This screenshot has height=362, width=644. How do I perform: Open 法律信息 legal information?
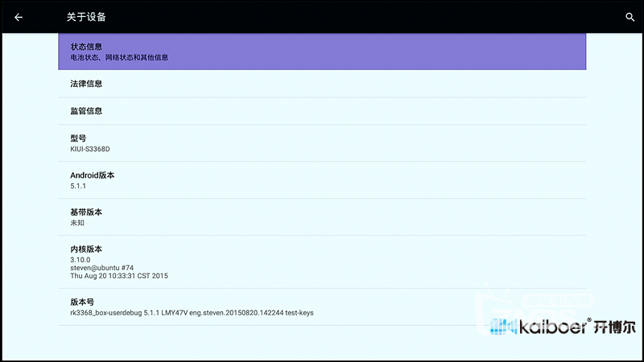[x=86, y=84]
